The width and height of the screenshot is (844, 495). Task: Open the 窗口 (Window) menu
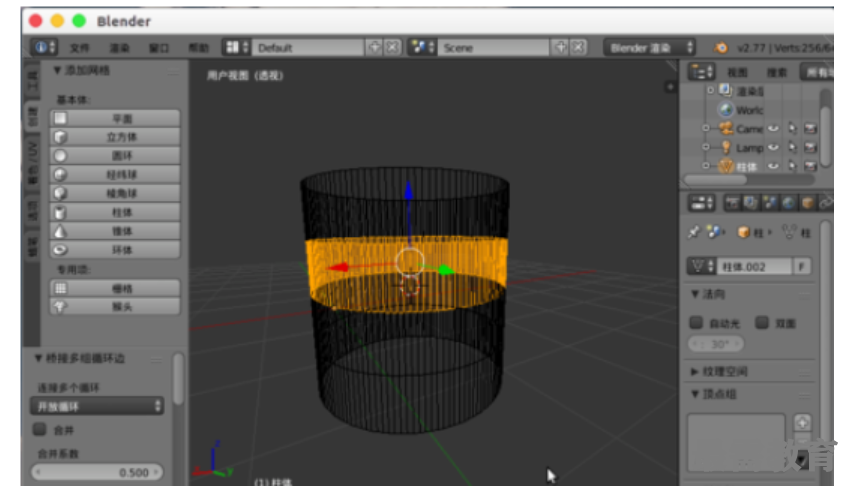(x=159, y=48)
